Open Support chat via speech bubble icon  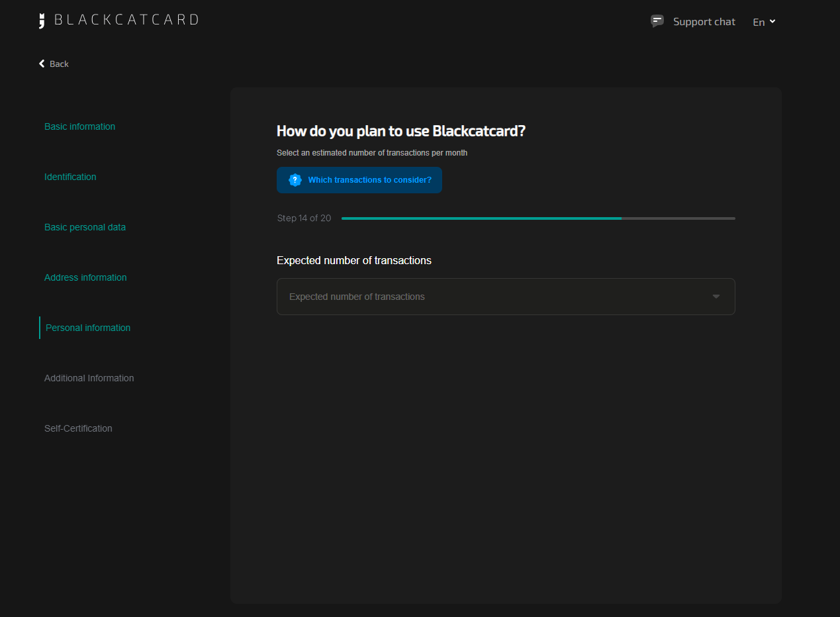[657, 21]
